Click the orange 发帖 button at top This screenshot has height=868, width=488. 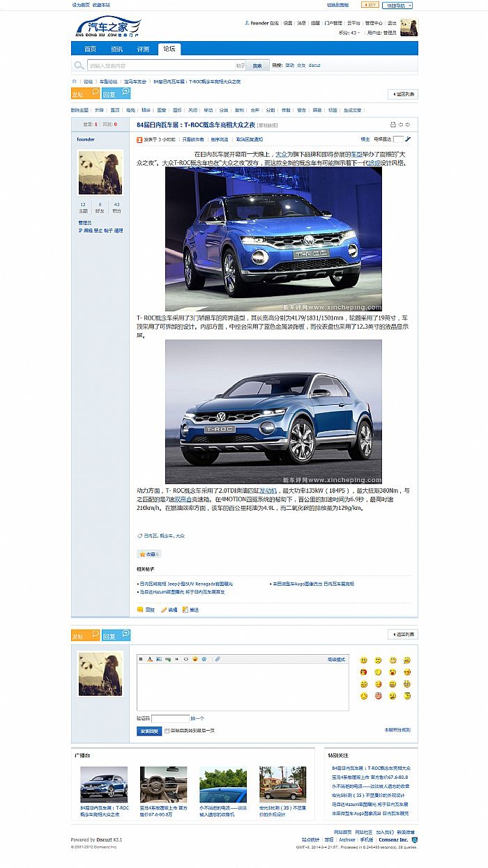tap(85, 94)
